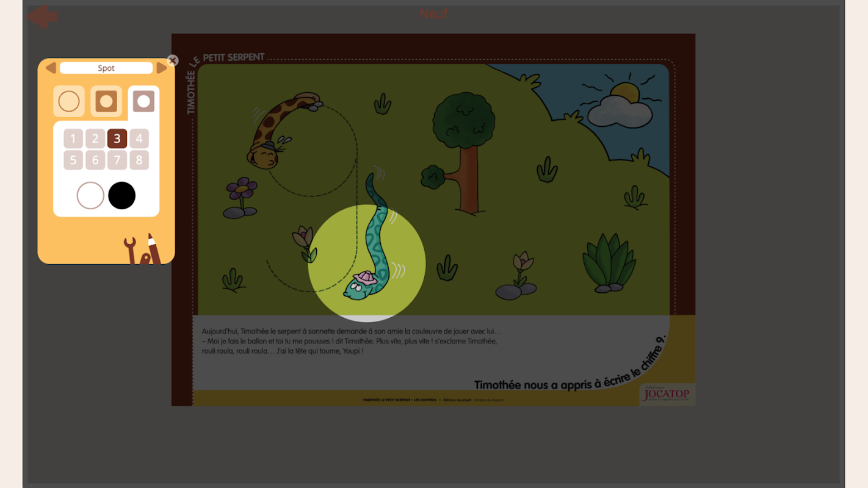Pick opacity level 5

73,160
